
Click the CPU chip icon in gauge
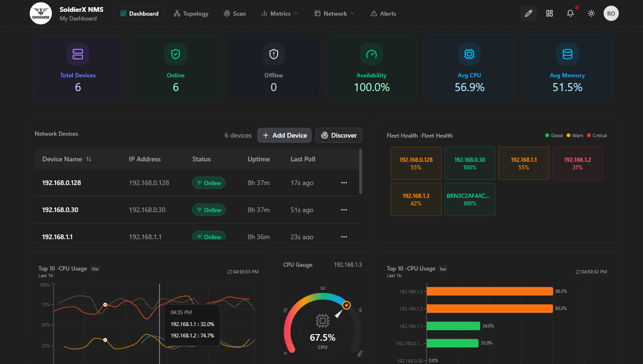(x=323, y=322)
